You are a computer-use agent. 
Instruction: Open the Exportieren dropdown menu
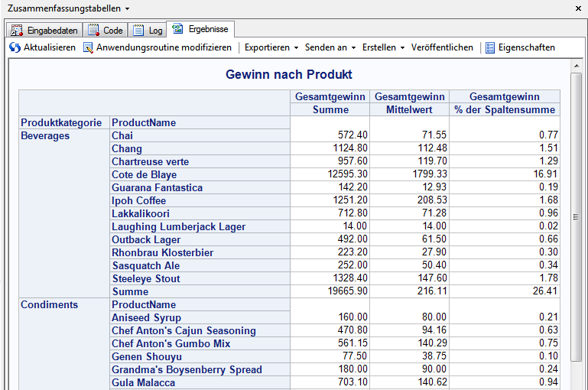[271, 47]
